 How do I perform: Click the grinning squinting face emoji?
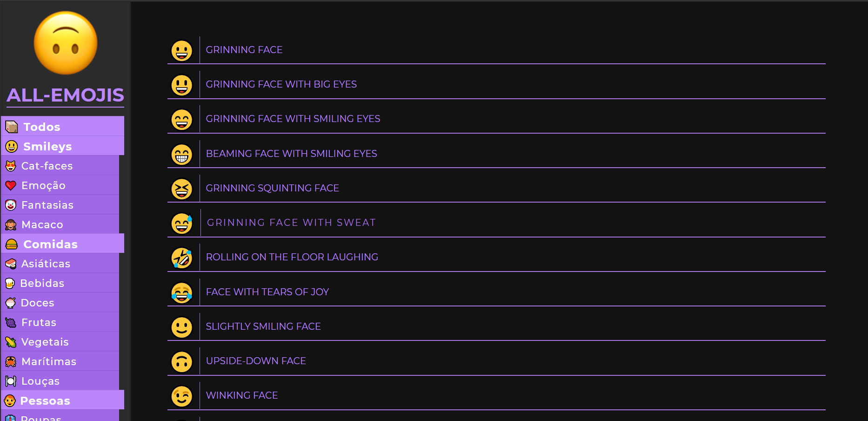(182, 189)
